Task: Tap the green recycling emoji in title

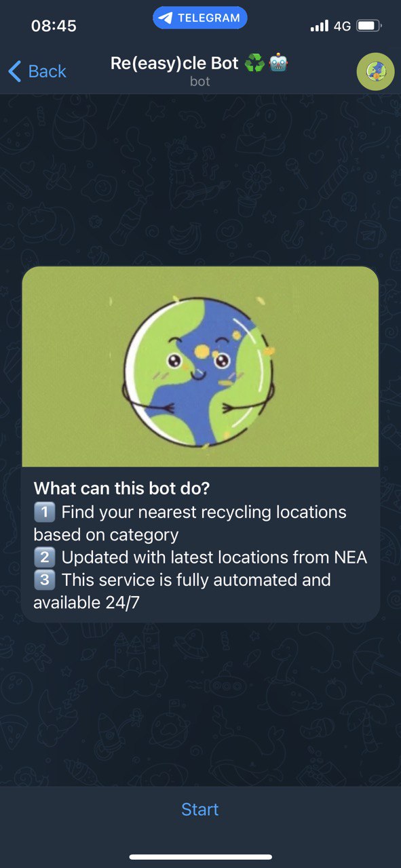Action: click(254, 64)
